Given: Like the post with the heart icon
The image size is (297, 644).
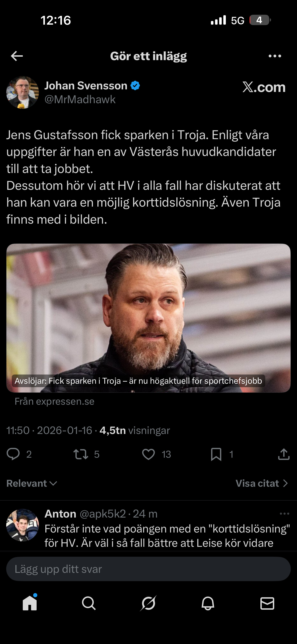Looking at the screenshot, I should coord(148,454).
